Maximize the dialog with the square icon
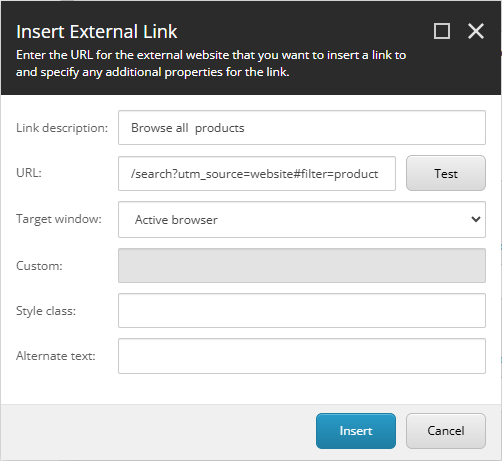 point(442,31)
